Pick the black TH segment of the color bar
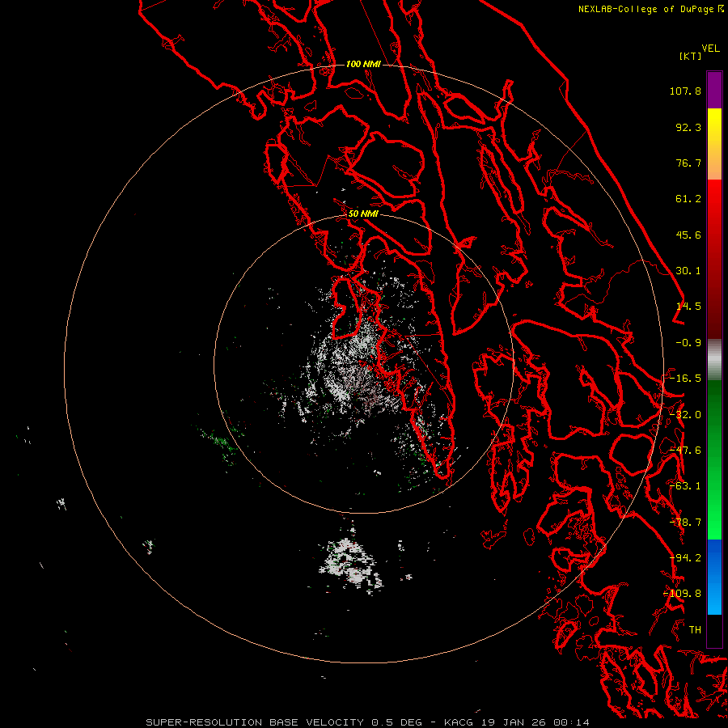728x728 pixels. pos(714,630)
